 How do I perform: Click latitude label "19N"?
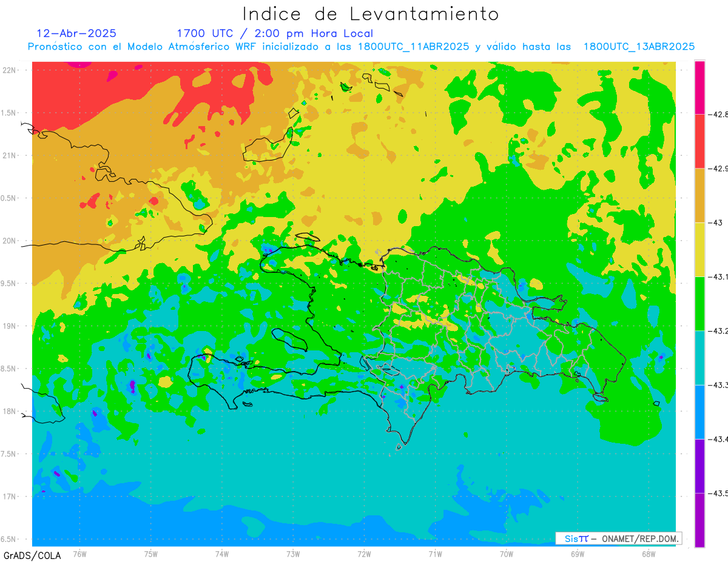tap(10, 326)
